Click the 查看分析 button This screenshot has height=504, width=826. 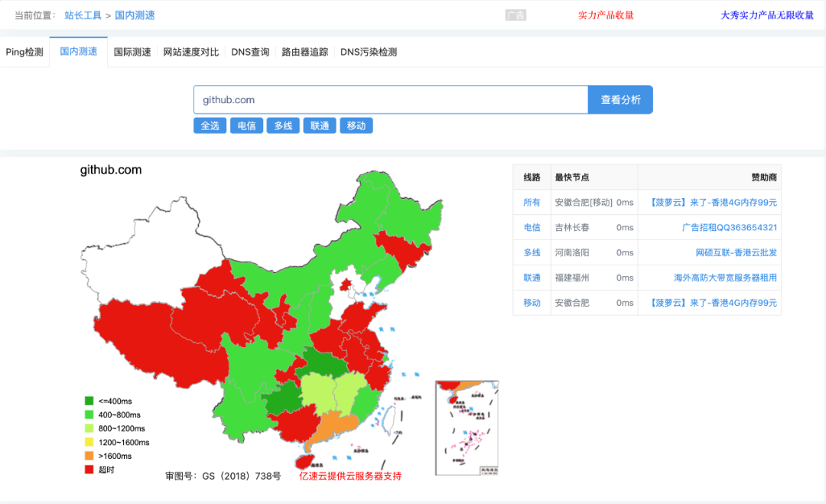620,99
